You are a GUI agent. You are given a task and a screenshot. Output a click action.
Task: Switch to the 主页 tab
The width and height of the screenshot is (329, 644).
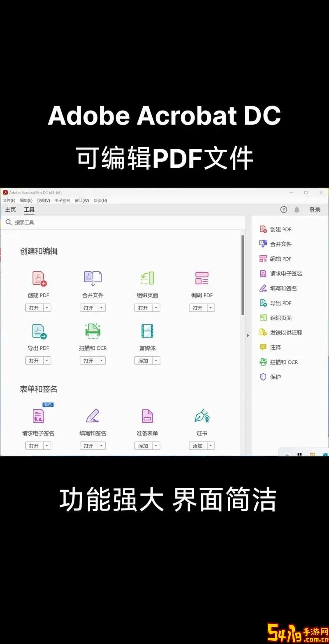pyautogui.click(x=10, y=210)
